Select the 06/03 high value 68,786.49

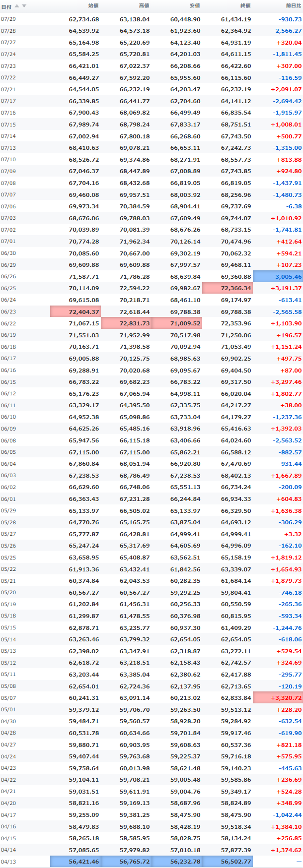135,476
